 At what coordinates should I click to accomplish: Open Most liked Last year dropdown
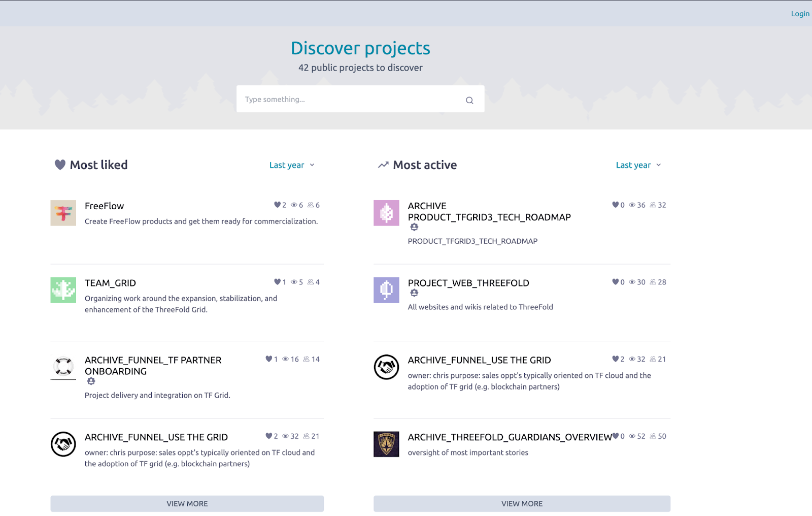[292, 165]
